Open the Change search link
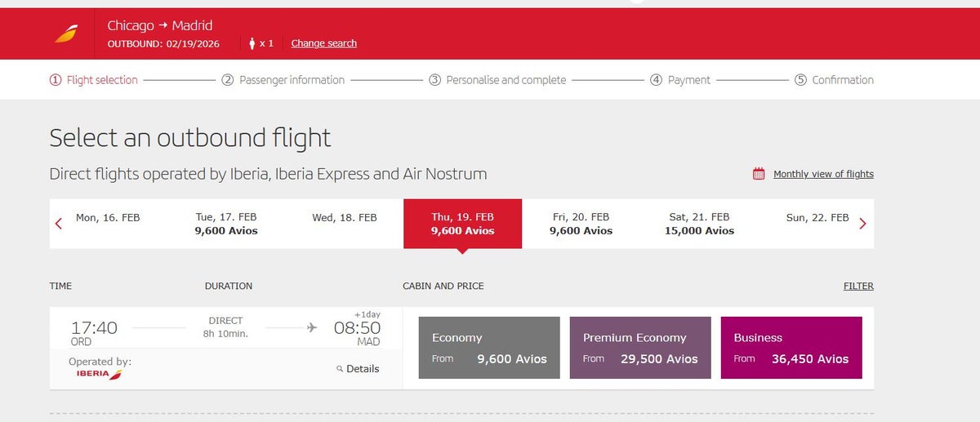This screenshot has width=980, height=422. tap(323, 43)
